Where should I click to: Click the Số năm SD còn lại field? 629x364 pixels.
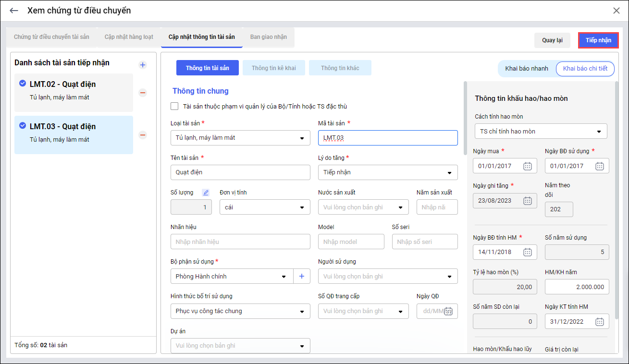coord(505,322)
